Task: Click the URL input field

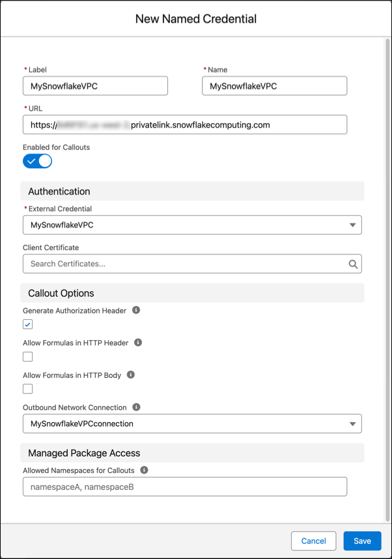Action: point(185,124)
